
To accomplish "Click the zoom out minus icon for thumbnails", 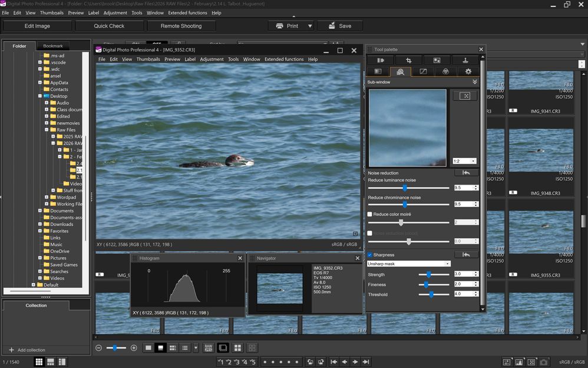I will (x=98, y=348).
